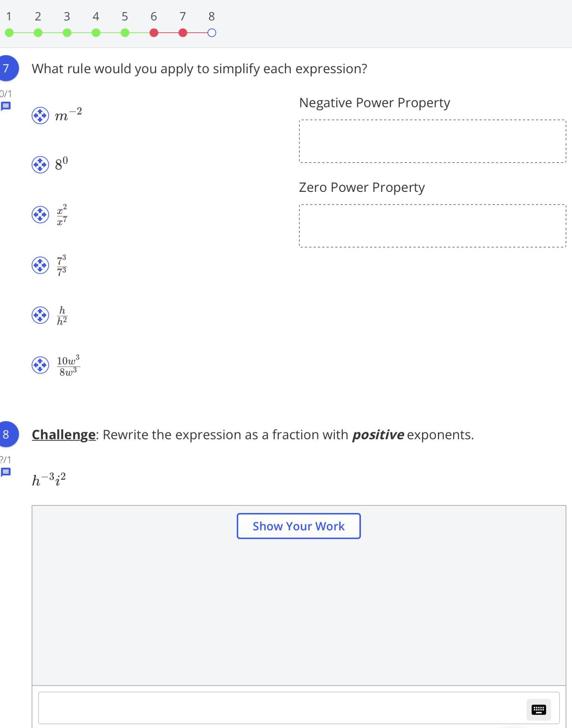Click the Negative Power Property drop zone

(432, 141)
